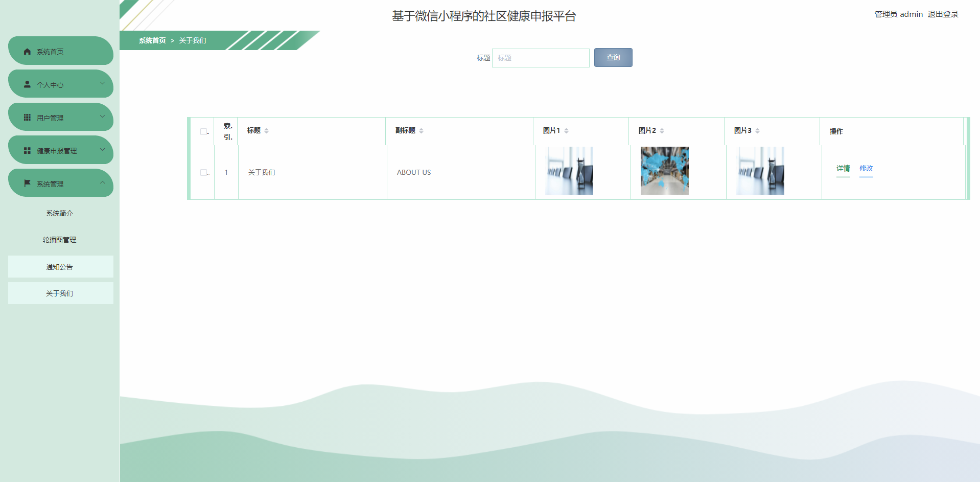Viewport: 980px width, 482px height.
Task: Open 详情 for the 关于我们 row
Action: tap(843, 169)
